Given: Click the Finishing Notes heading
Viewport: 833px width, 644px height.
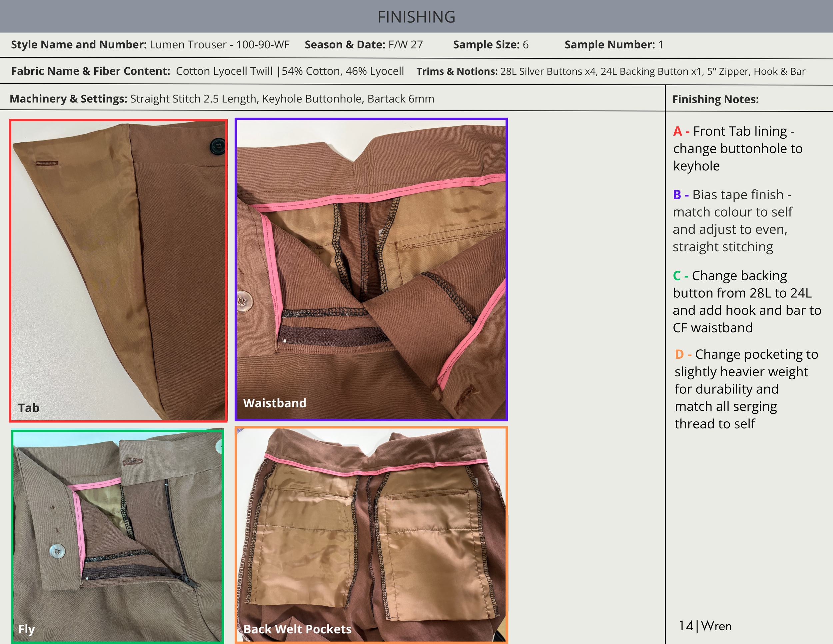Looking at the screenshot, I should 715,99.
